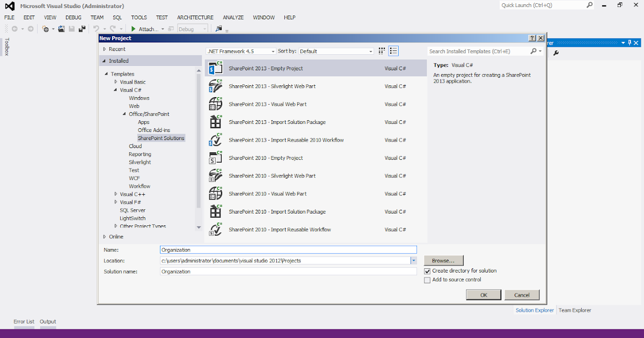Open the .NET Framework 4.5 dropdown
This screenshot has width=644, height=338.
[x=271, y=51]
